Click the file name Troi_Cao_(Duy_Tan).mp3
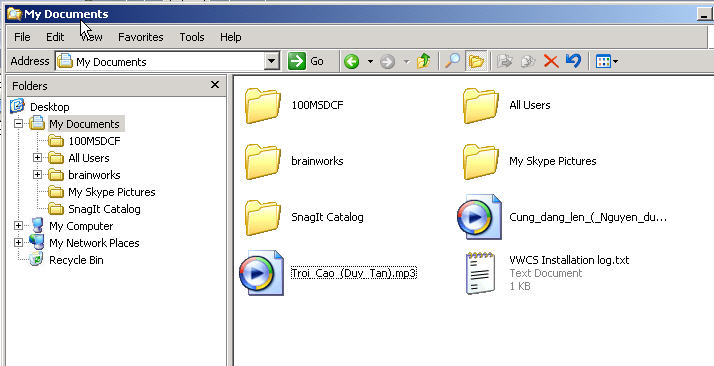Screen dimensions: 714x366 coord(353,273)
